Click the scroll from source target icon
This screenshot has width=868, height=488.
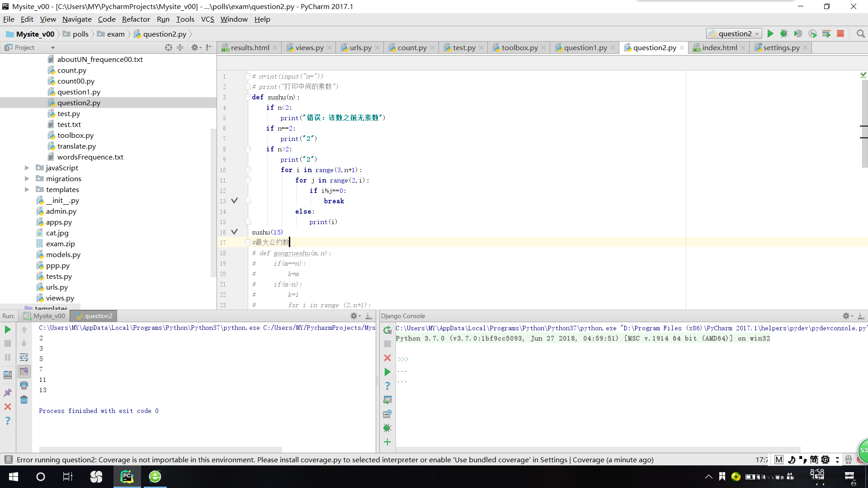[x=168, y=47]
